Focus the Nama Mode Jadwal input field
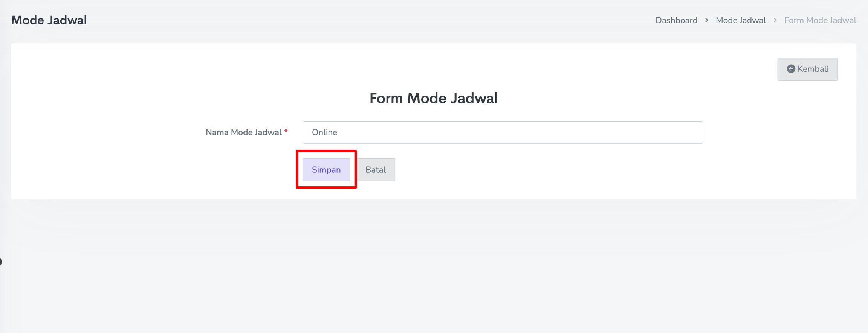 [x=502, y=132]
